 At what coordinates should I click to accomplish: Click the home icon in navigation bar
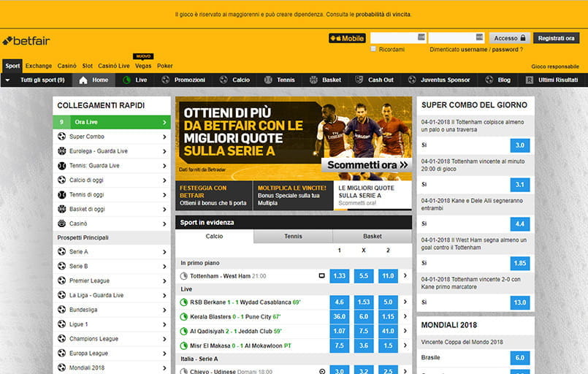pyautogui.click(x=83, y=80)
